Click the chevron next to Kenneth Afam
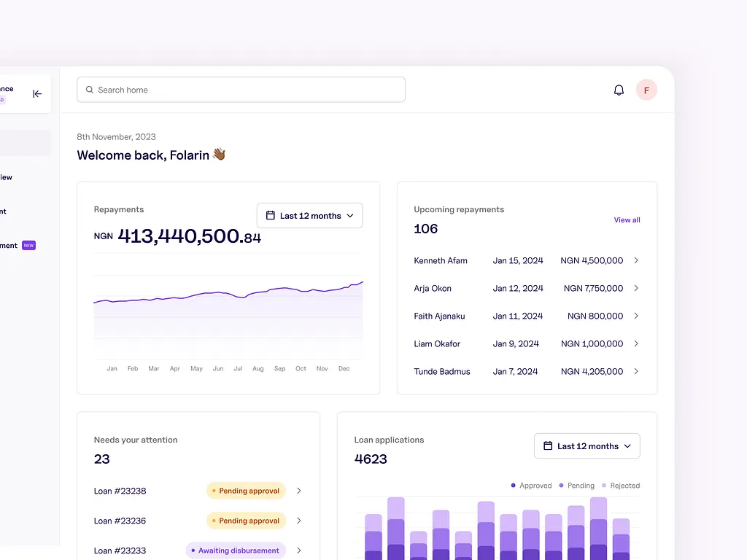The image size is (747, 560). [636, 260]
